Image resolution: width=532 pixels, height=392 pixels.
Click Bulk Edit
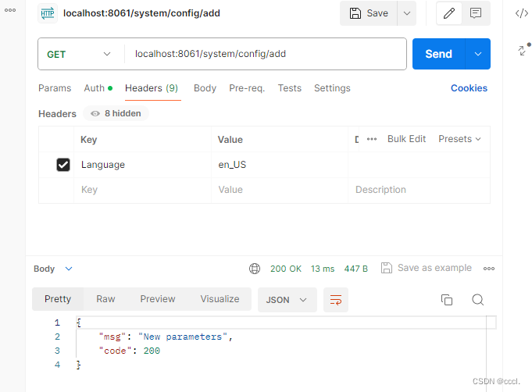(x=406, y=139)
